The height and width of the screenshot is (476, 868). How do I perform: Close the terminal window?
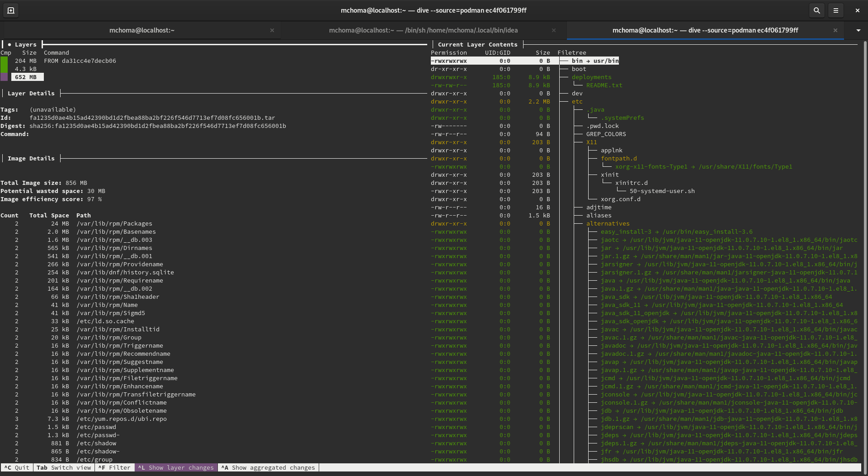857,10
